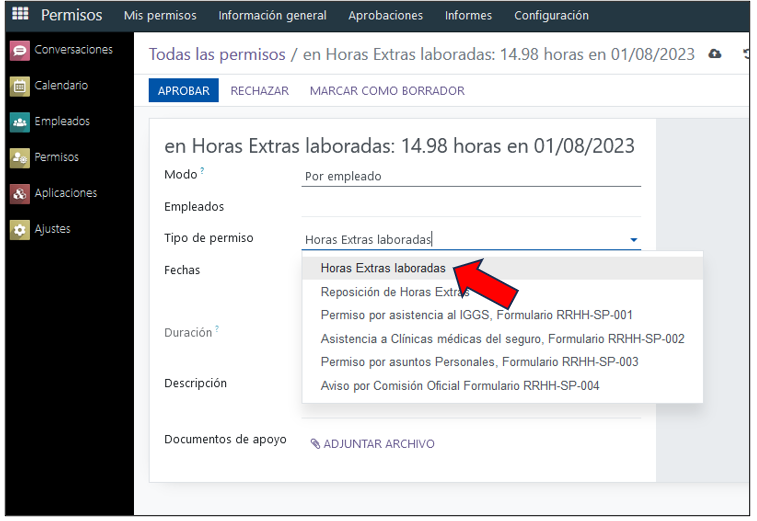
Task: Click the Calendario sidebar icon
Action: pyautogui.click(x=20, y=86)
